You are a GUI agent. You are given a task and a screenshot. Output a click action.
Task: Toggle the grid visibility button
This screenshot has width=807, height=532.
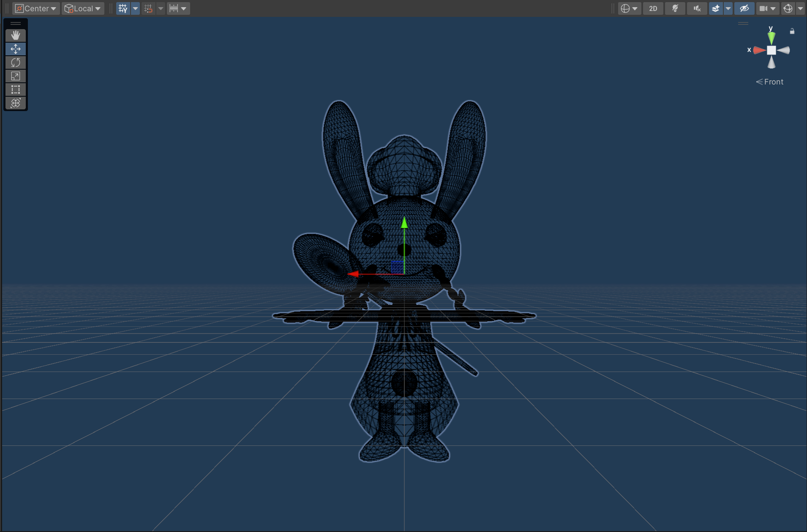pos(123,8)
